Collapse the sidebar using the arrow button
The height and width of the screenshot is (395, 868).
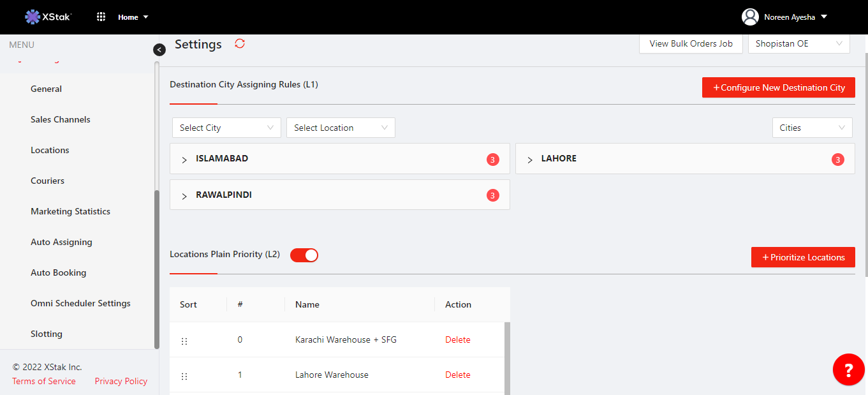(x=159, y=50)
